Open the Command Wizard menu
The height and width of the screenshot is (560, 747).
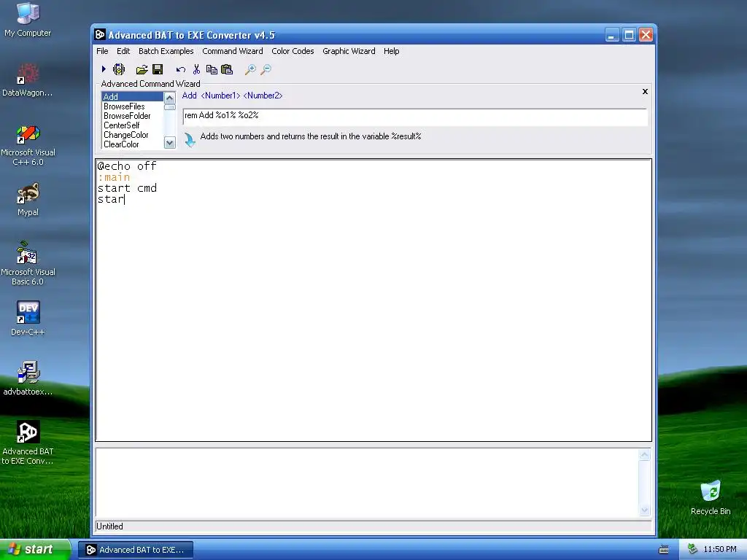(233, 51)
